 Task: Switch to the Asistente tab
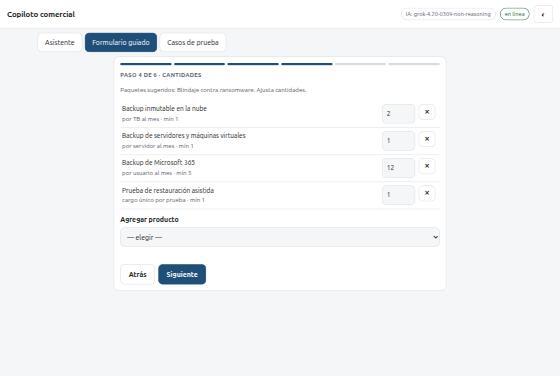pyautogui.click(x=60, y=42)
